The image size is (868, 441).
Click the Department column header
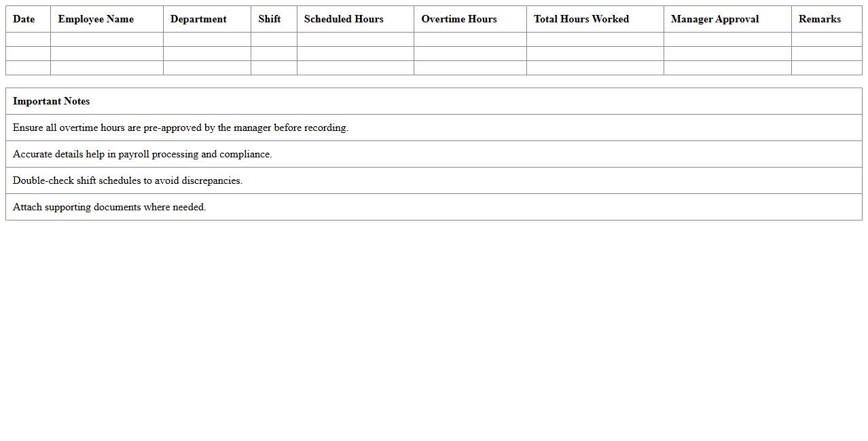tap(198, 19)
